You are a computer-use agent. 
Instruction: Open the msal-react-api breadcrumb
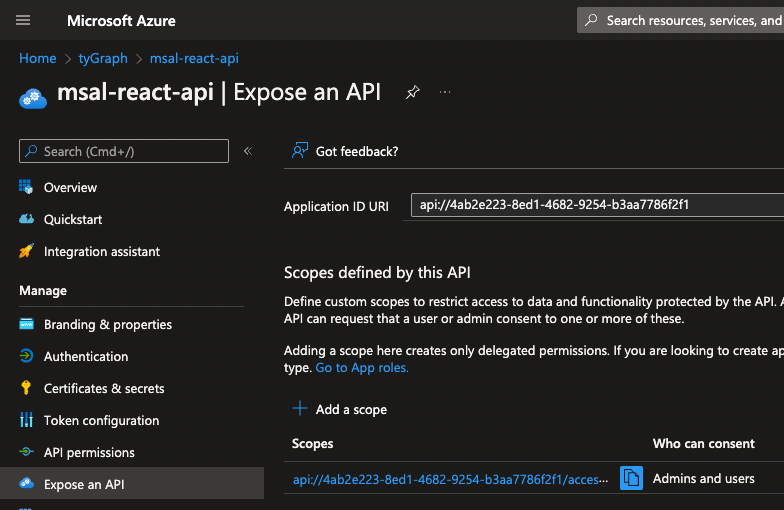click(x=194, y=58)
